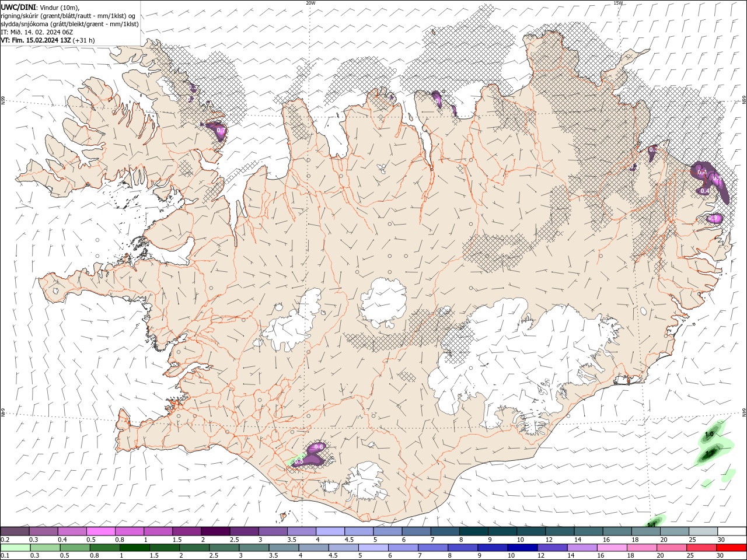The height and width of the screenshot is (560, 747).
Task: Click the 'IT: Mið. 14. 02. 2024 06Z' line
Action: coord(37,32)
